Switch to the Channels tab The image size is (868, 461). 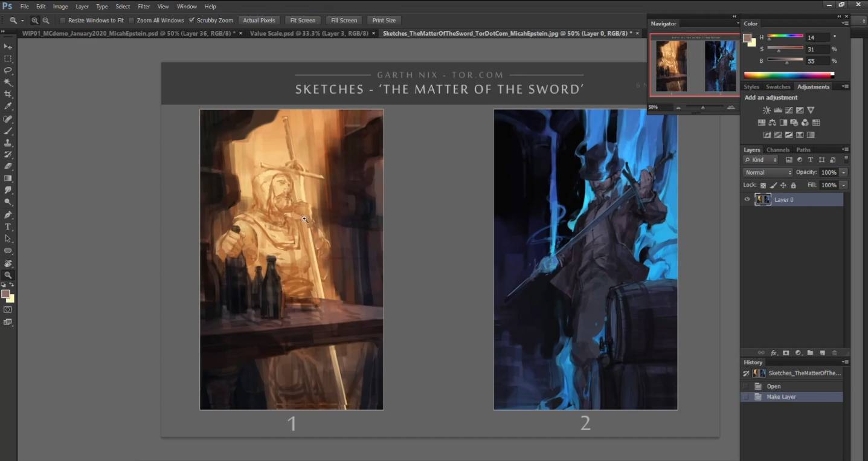[x=778, y=150]
